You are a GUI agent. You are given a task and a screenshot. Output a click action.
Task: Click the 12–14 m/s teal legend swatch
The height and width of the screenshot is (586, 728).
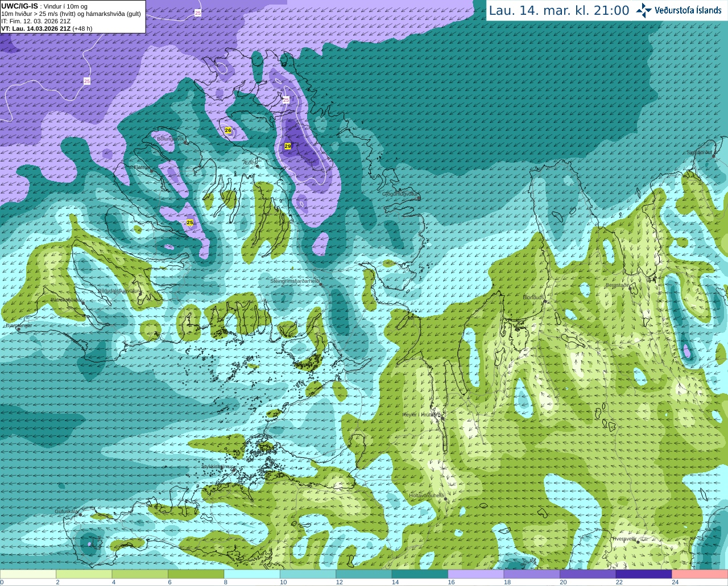[x=364, y=573]
